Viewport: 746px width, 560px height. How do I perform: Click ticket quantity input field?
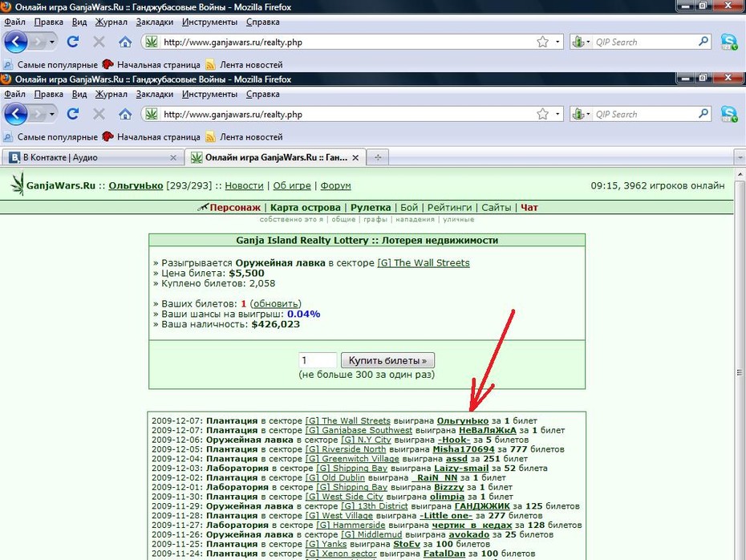(318, 360)
